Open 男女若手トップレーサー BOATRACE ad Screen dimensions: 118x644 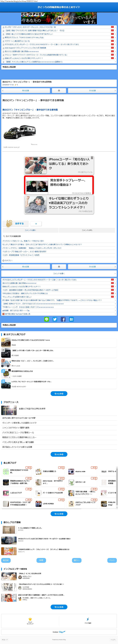pos(59,185)
